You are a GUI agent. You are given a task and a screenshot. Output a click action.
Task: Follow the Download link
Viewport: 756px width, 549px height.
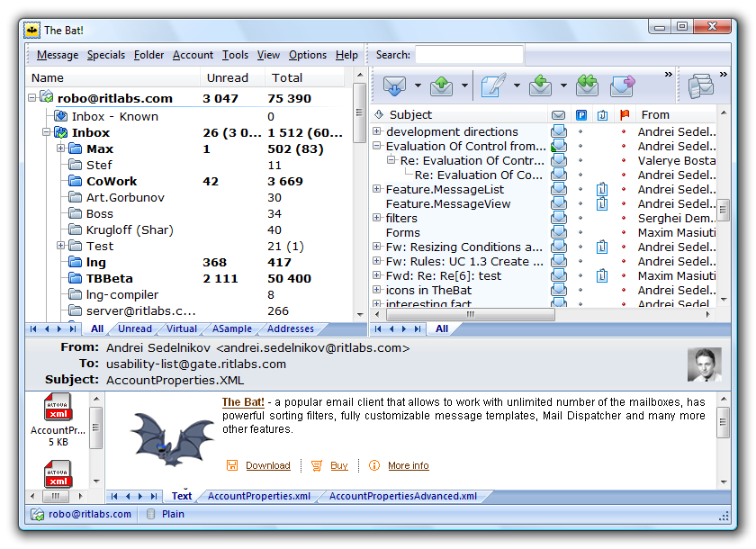(267, 466)
